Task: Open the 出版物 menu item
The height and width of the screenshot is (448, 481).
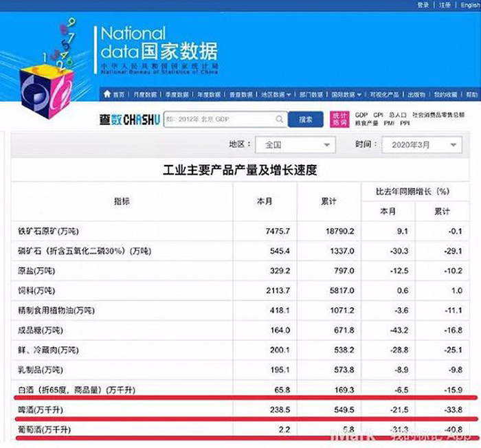Action: coord(416,95)
